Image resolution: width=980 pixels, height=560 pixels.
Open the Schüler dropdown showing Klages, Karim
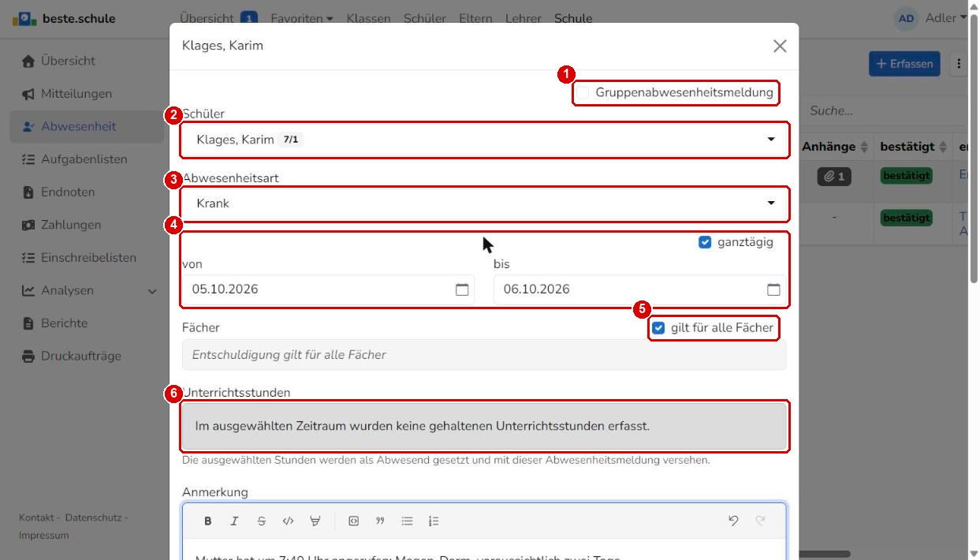click(x=484, y=140)
